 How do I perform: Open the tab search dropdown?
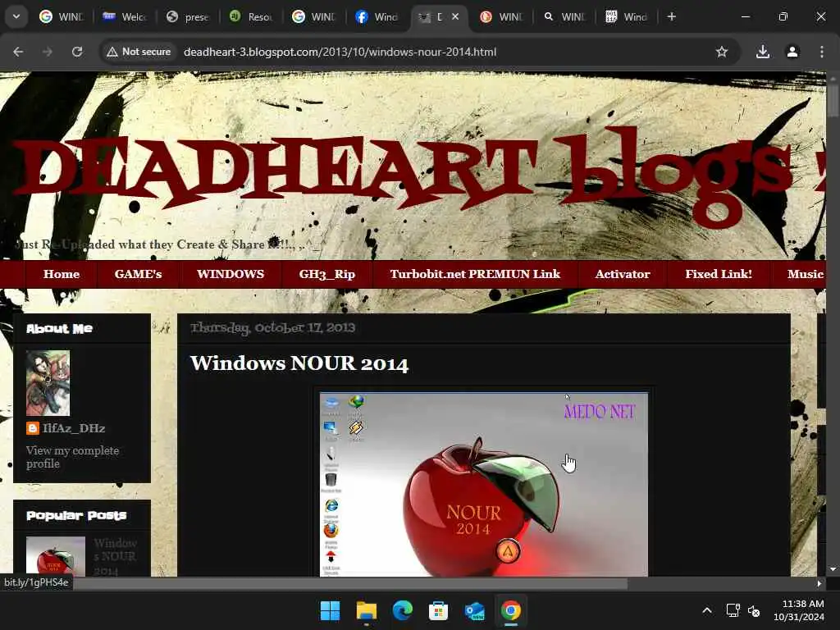coord(16,16)
